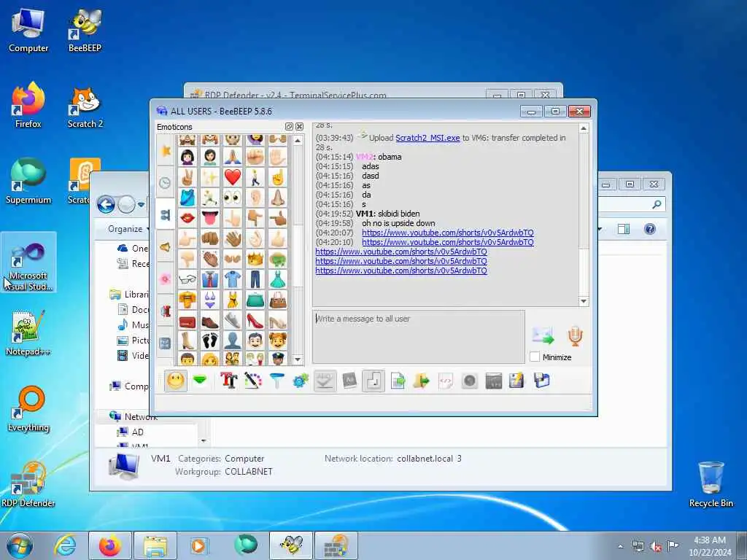The height and width of the screenshot is (560, 747).
Task: Open the last YouTube shorts link in chat
Action: pyautogui.click(x=401, y=271)
